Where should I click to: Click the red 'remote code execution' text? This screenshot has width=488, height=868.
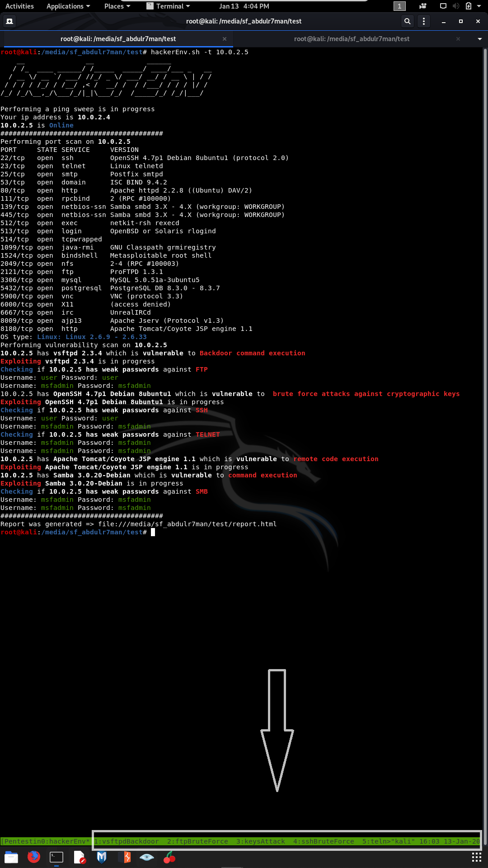[x=336, y=459]
